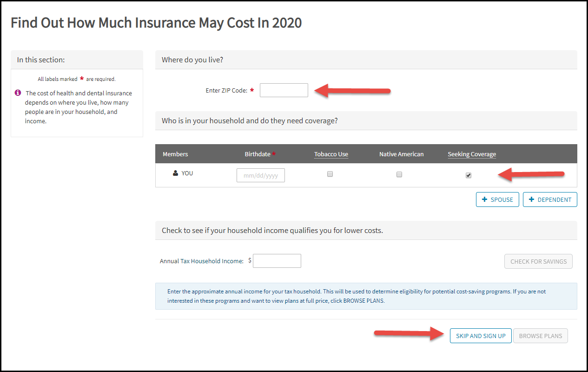
Task: Add a dependent with the Dependent button
Action: [x=550, y=199]
